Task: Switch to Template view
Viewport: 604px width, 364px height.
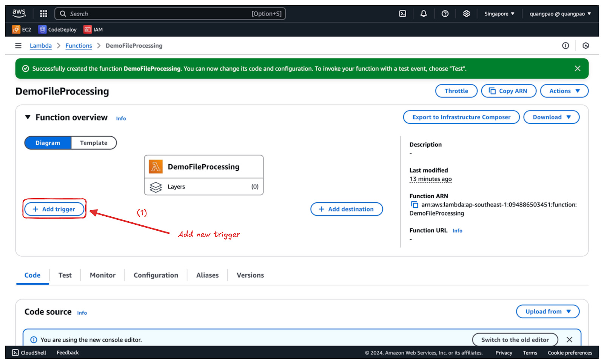Action: click(x=94, y=143)
